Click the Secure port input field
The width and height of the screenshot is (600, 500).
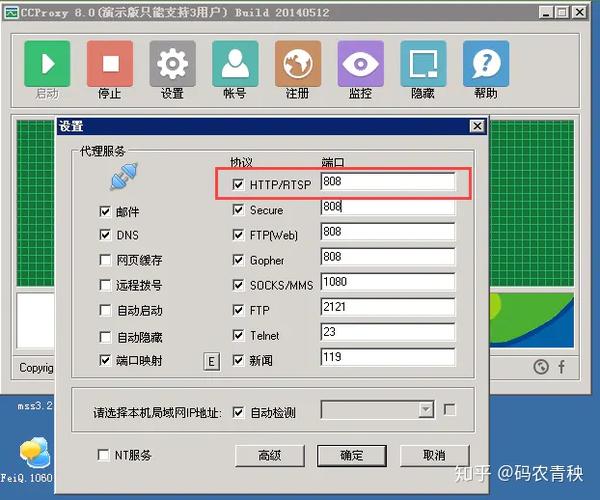click(x=388, y=207)
